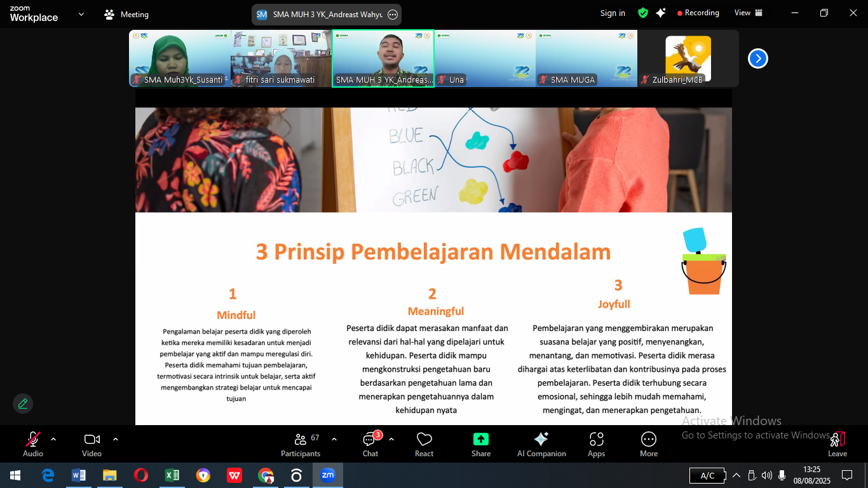Screen dimensions: 868x488
Task: Select SMA Muh3Yk_Susanti video thumbnail
Action: (x=180, y=58)
